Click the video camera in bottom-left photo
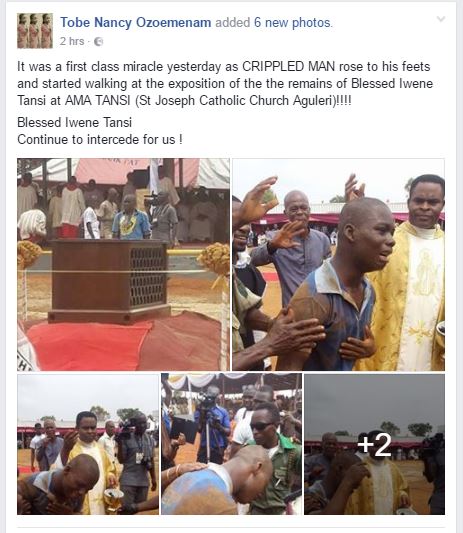 126,429
